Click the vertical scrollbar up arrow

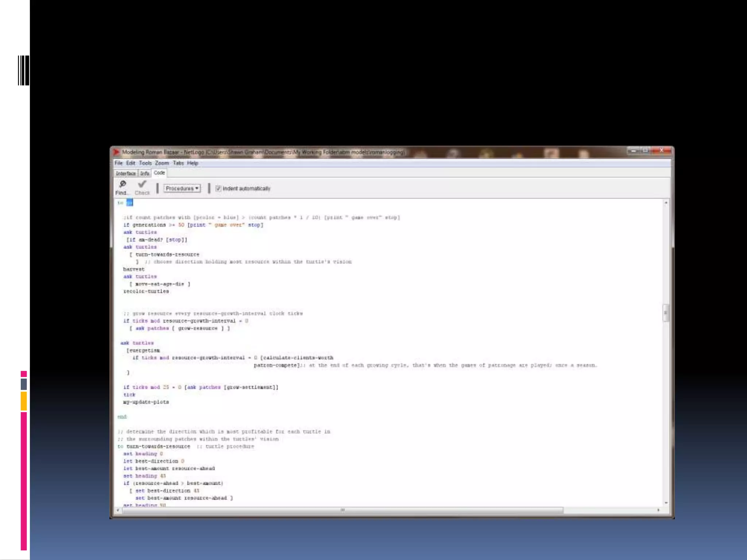point(666,203)
